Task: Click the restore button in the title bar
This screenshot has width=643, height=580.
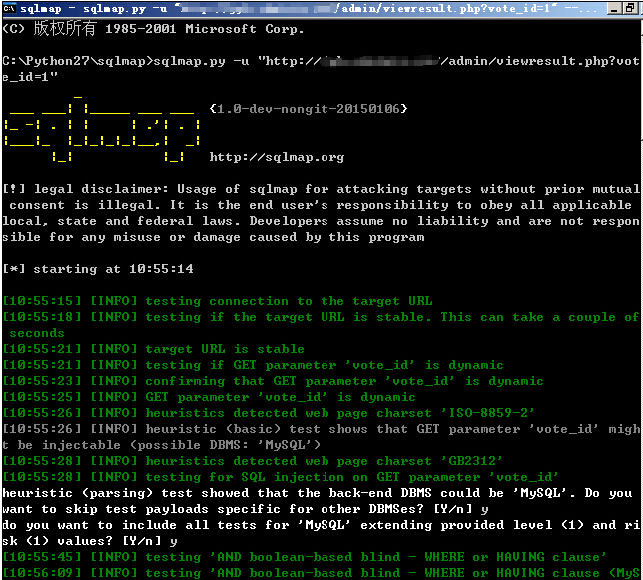Action: click(x=630, y=8)
